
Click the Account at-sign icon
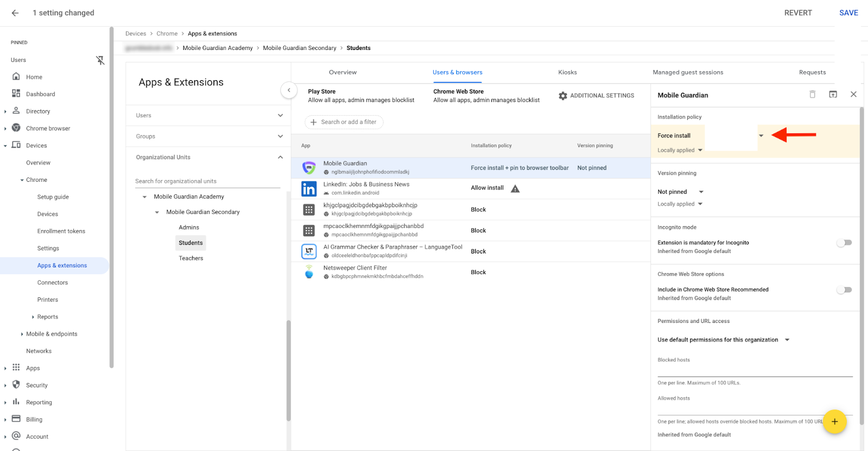16,436
